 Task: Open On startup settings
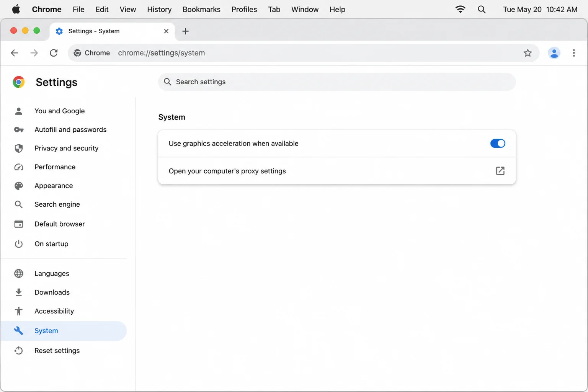pyautogui.click(x=64, y=244)
